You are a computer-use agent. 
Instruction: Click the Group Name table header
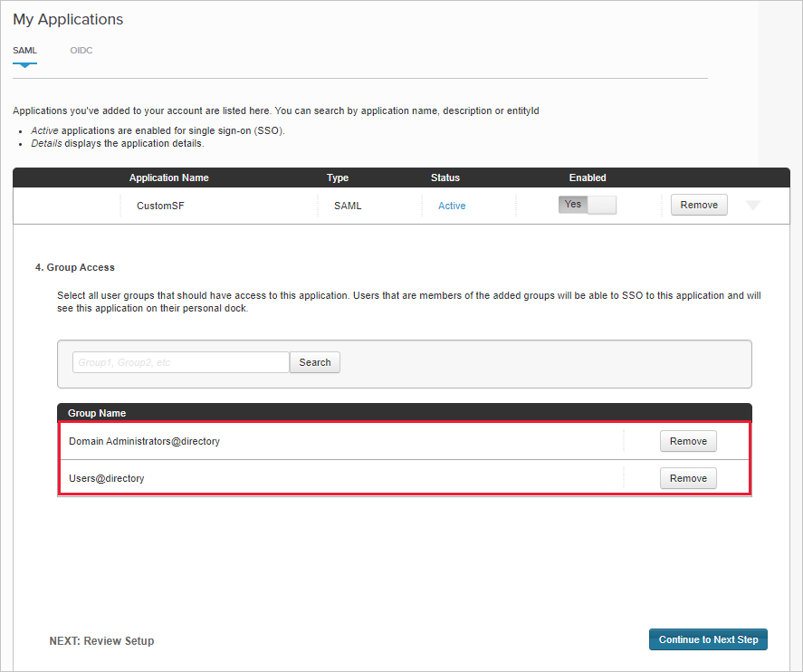coord(97,413)
